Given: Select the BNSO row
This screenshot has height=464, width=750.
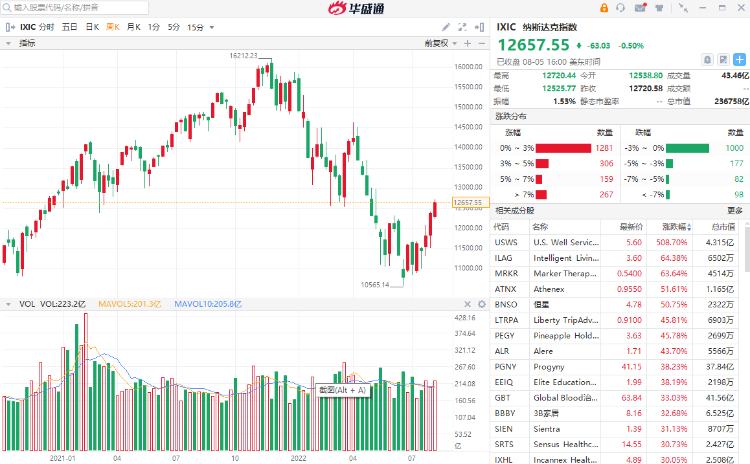Looking at the screenshot, I should pos(615,305).
